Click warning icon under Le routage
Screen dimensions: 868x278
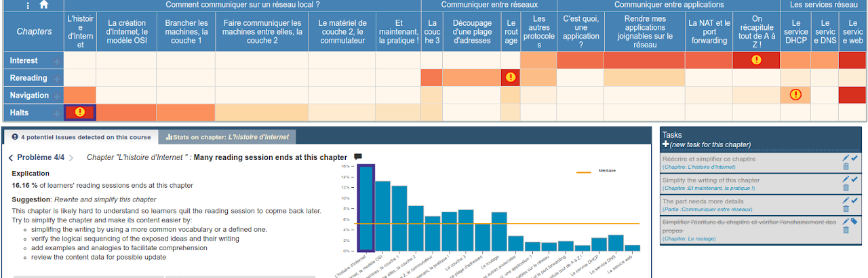(511, 77)
